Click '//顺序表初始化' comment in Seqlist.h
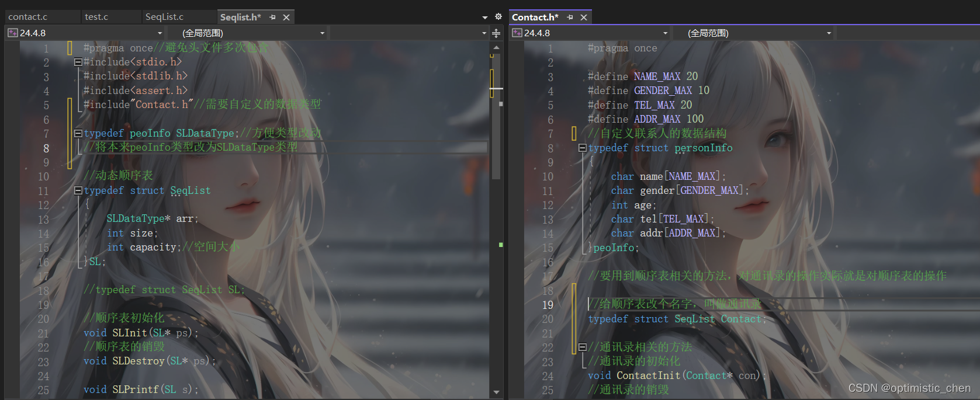This screenshot has width=980, height=400. [x=124, y=318]
